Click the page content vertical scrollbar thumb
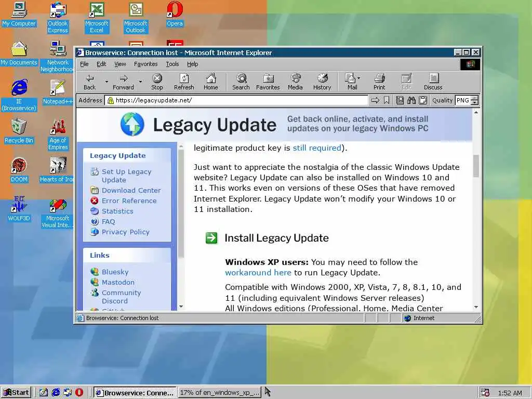 (476, 166)
